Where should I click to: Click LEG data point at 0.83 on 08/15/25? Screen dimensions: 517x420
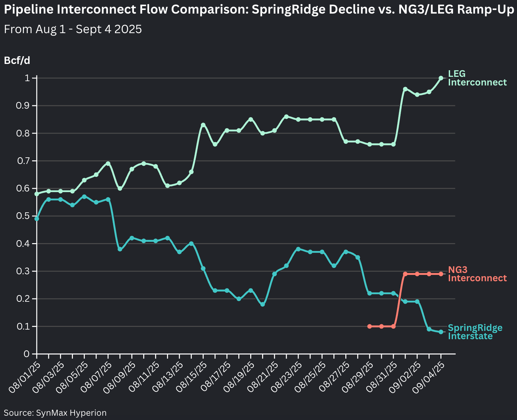tap(203, 125)
